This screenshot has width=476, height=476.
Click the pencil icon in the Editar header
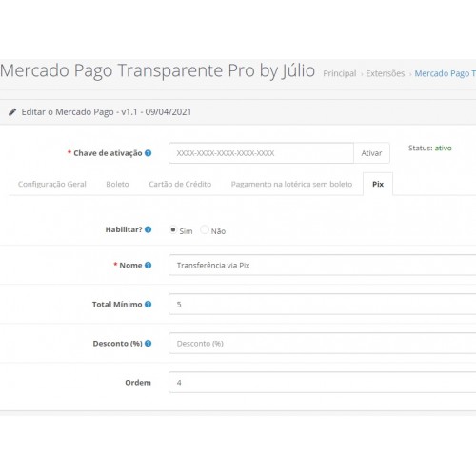[x=12, y=112]
